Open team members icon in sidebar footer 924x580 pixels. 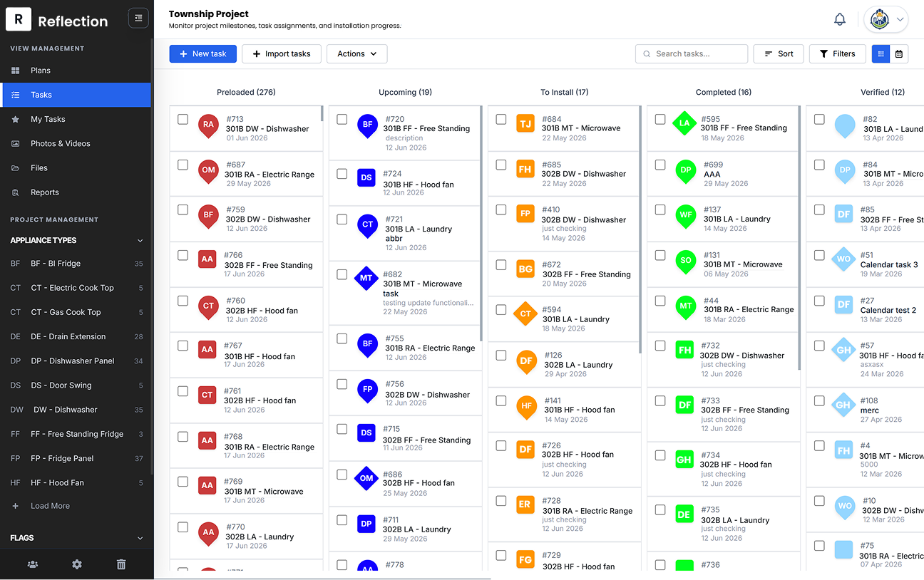tap(33, 564)
